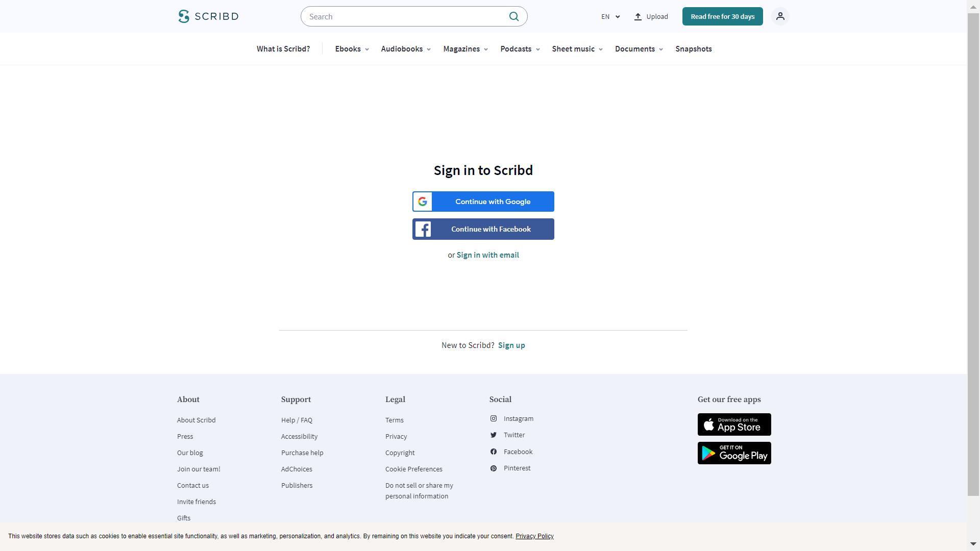Open the What is Scribd? page
Image resolution: width=980 pixels, height=551 pixels.
[283, 49]
